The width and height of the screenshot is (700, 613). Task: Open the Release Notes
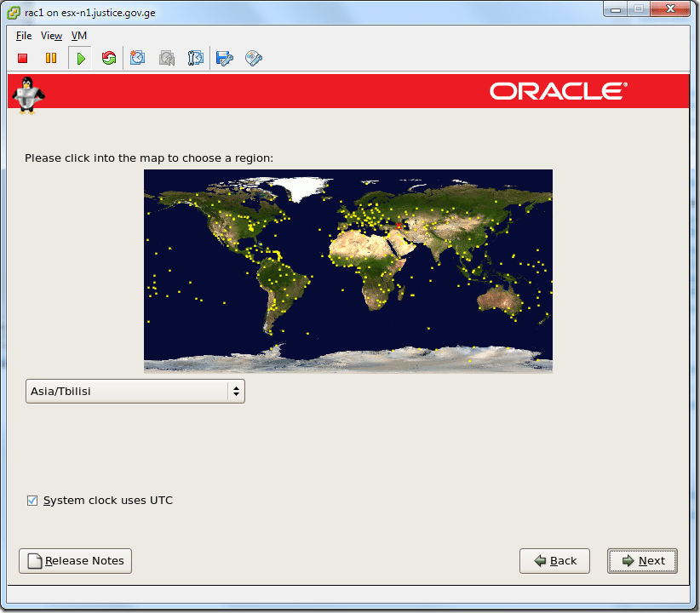75,561
